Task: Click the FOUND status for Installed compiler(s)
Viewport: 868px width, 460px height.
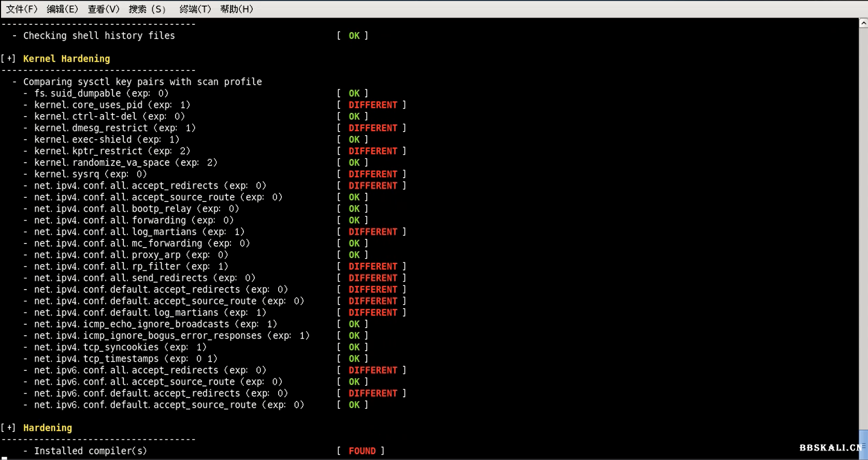Action: [x=362, y=451]
